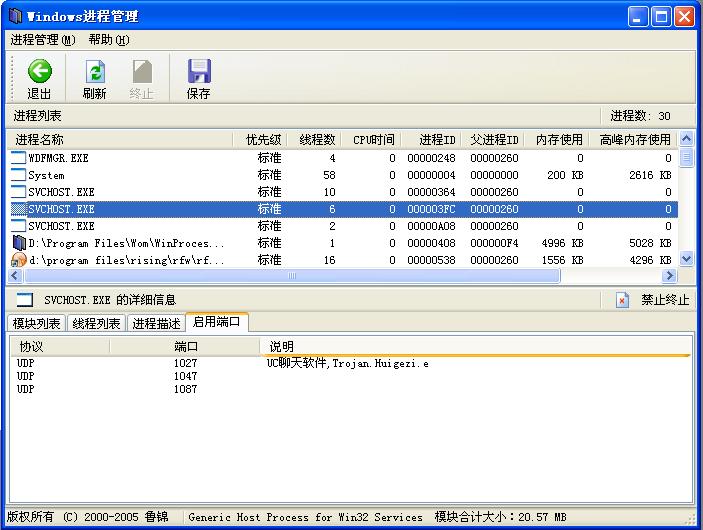Sort by the 进程ID column header
Viewport: 703px width, 530px height.
click(x=432, y=140)
